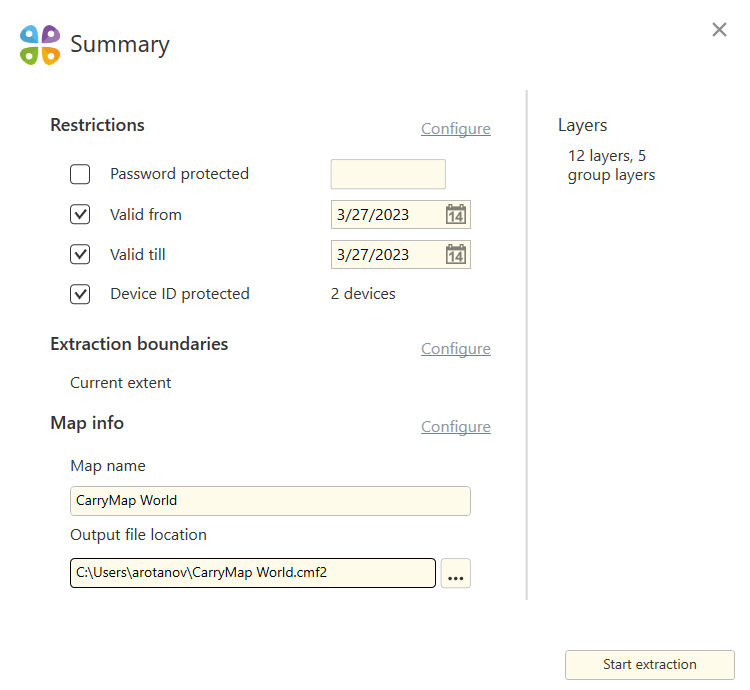Image resolution: width=750 pixels, height=690 pixels.
Task: Click the CarryMap colorful logo icon
Action: click(x=40, y=45)
